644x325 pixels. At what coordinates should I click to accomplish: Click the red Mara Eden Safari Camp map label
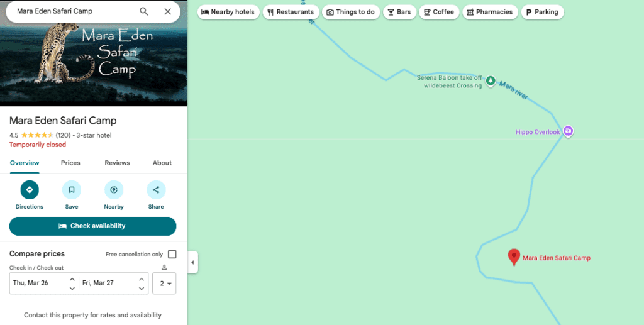557,258
